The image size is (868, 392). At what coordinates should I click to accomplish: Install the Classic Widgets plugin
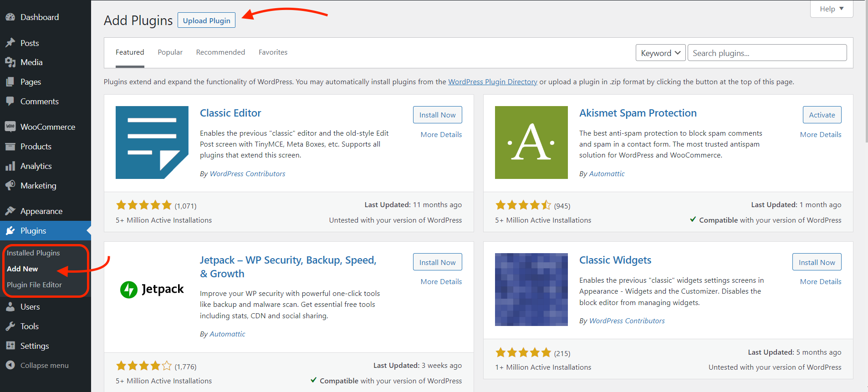(817, 262)
